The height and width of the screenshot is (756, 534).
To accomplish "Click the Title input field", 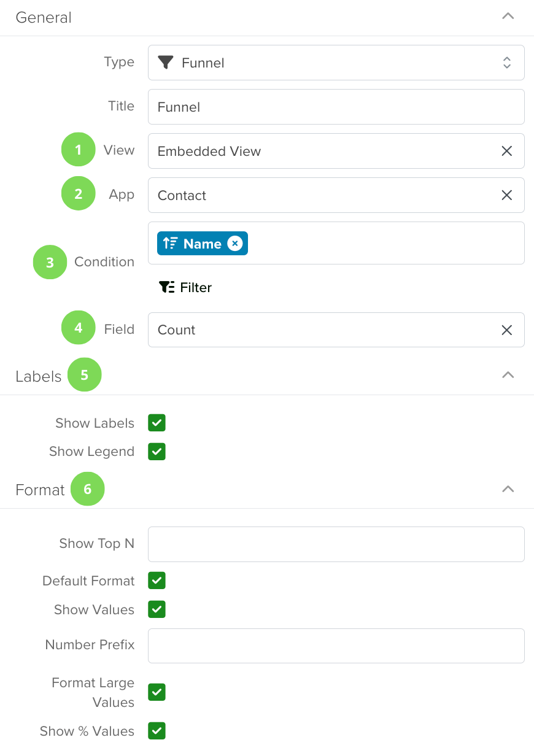I will [x=336, y=107].
